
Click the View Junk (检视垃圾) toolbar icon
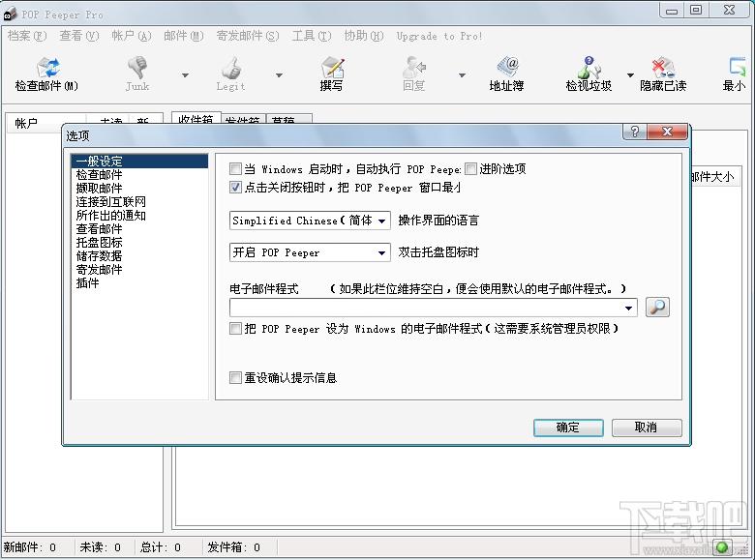click(589, 68)
